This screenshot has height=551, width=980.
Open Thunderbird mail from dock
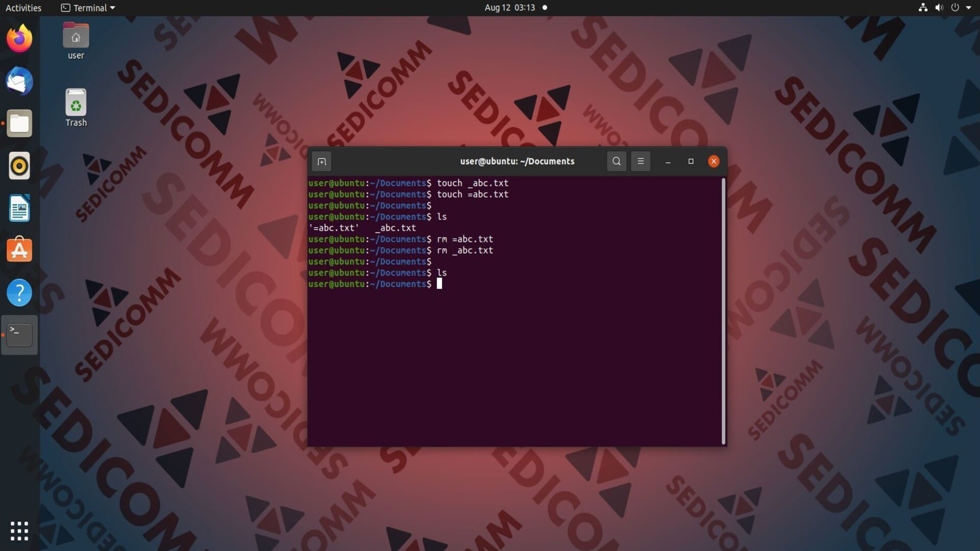tap(19, 81)
